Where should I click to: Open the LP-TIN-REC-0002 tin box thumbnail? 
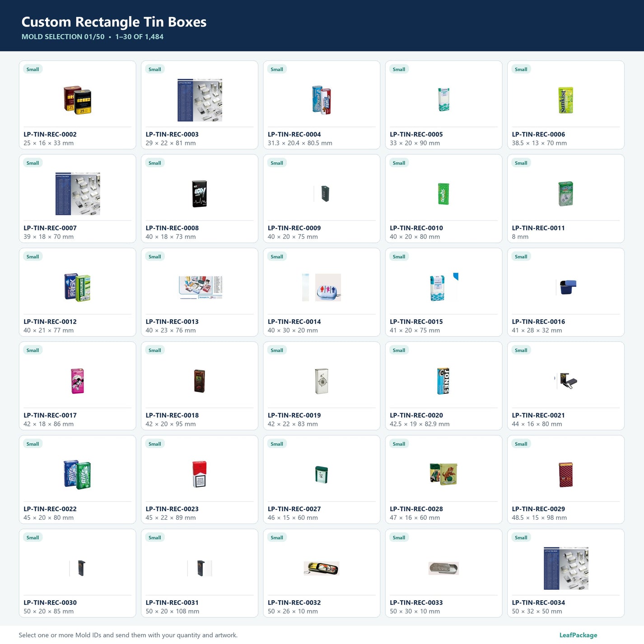tap(77, 100)
